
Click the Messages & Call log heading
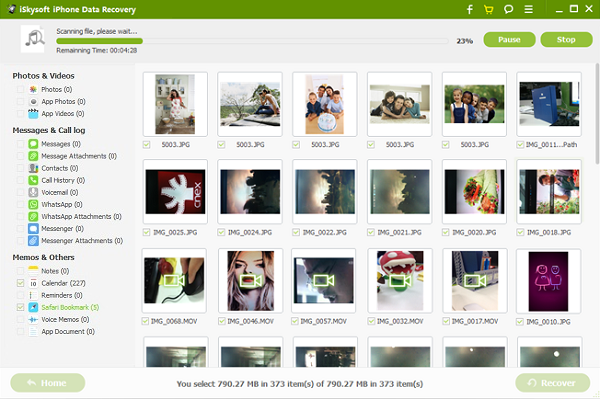pos(49,130)
